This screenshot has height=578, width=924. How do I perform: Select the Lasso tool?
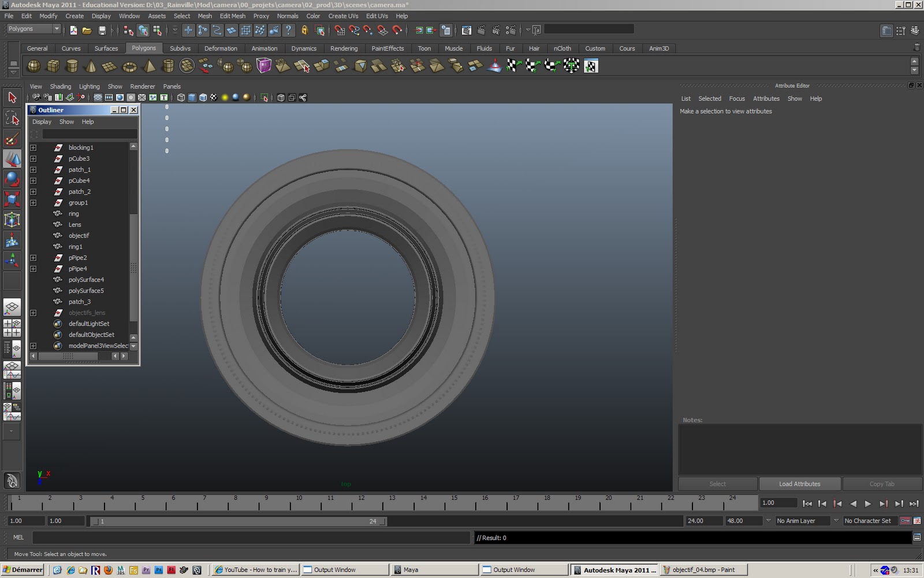[x=12, y=118]
